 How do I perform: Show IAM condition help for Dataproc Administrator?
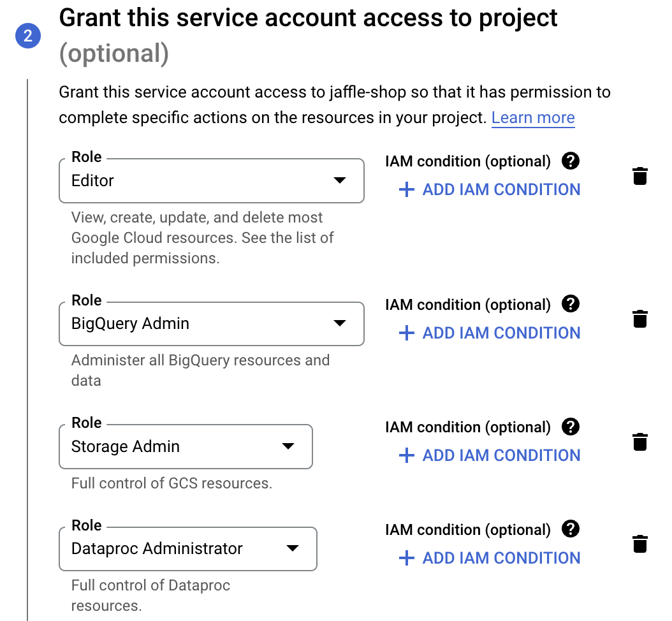pos(571,529)
